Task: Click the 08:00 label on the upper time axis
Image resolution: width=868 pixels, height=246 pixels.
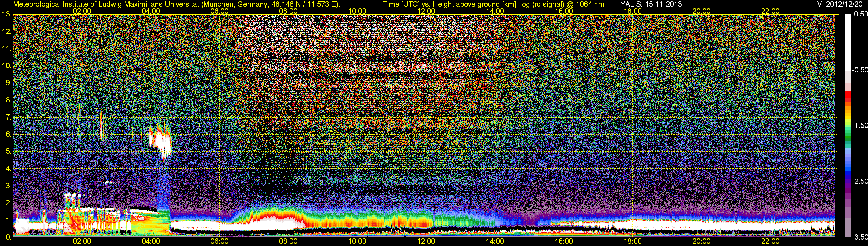Action: click(x=288, y=11)
